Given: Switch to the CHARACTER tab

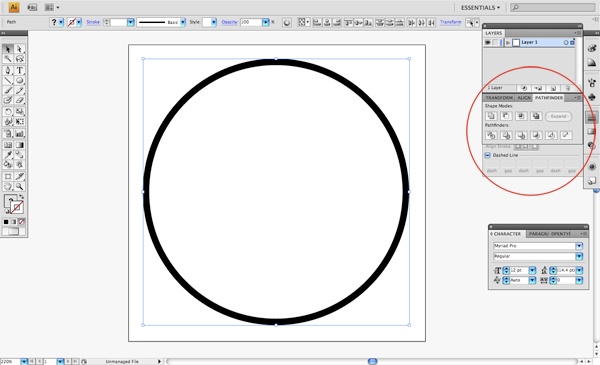Looking at the screenshot, I should pos(507,233).
